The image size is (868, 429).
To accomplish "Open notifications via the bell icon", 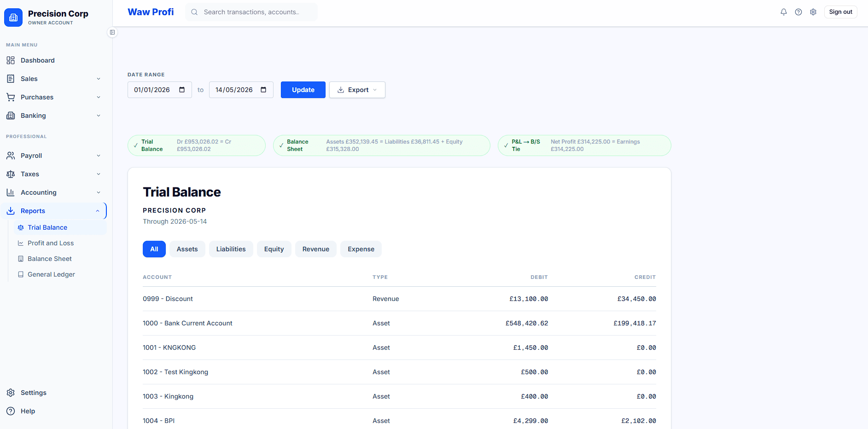I will [784, 12].
